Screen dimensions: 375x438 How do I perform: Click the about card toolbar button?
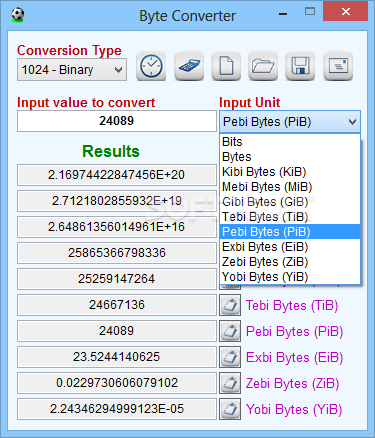[338, 66]
